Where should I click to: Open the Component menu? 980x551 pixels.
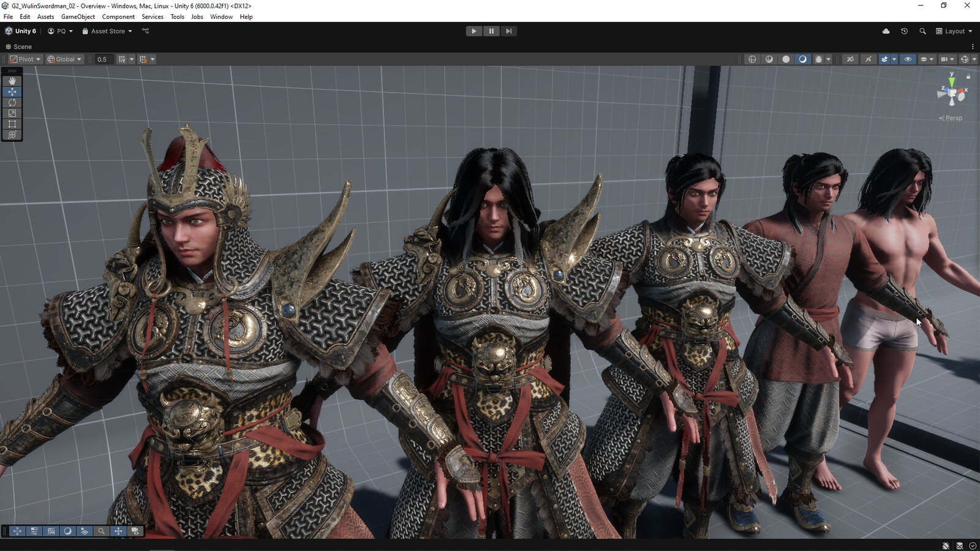(x=118, y=17)
